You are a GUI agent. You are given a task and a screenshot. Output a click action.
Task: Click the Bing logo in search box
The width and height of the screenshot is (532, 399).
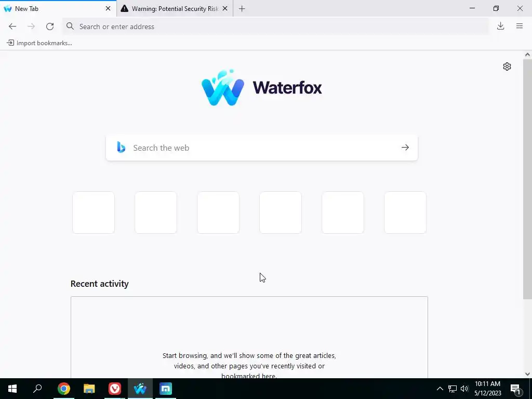(x=121, y=147)
